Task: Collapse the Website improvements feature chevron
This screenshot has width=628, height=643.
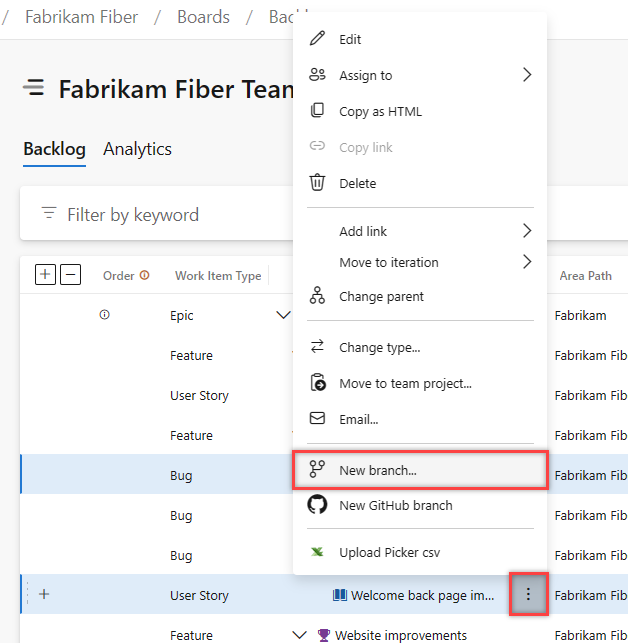Action: tap(299, 635)
